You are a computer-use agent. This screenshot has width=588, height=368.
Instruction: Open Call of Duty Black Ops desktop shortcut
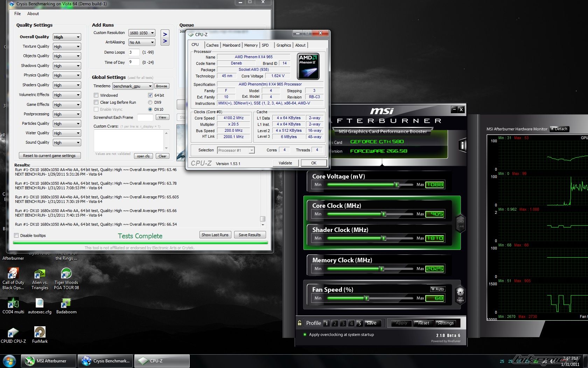point(13,279)
